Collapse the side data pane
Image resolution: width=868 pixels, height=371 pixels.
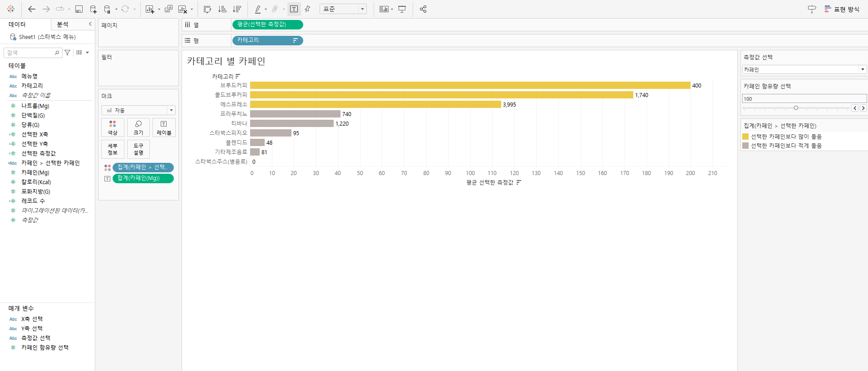tap(90, 24)
